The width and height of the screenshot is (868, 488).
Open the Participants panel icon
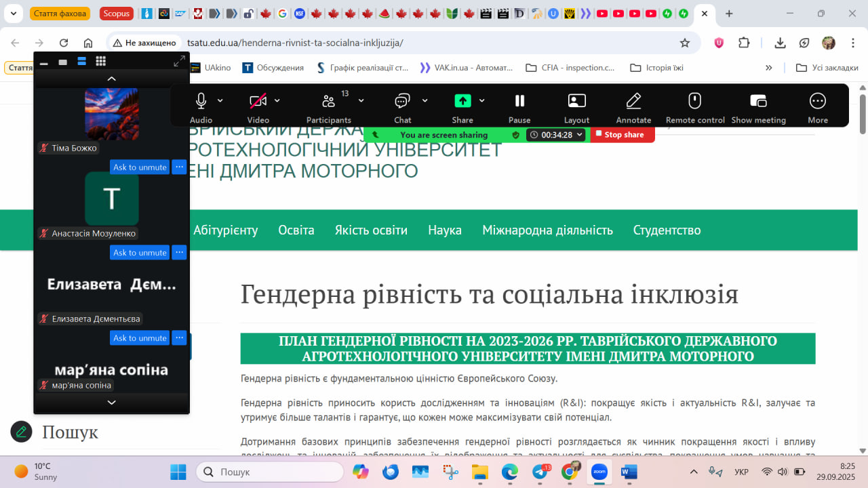pos(329,101)
